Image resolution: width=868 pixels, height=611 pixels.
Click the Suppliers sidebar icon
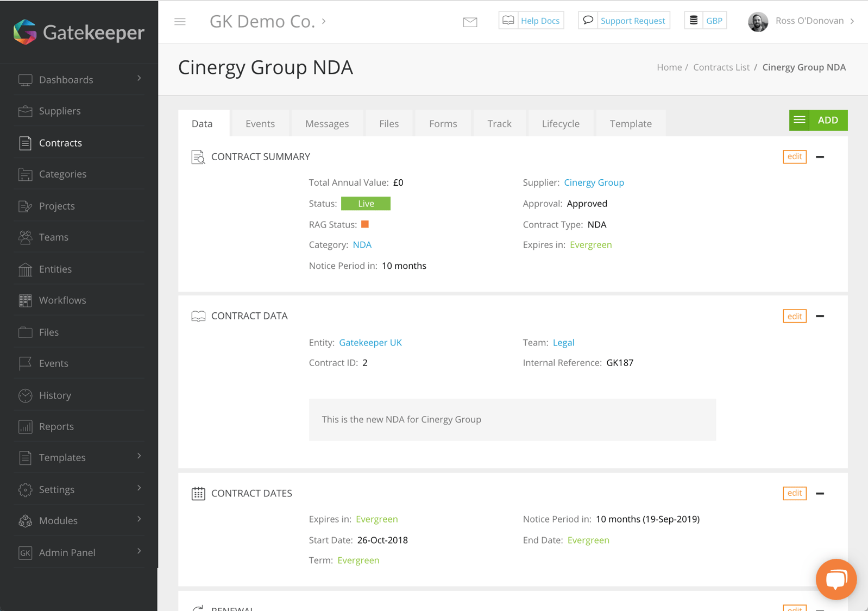tap(25, 111)
